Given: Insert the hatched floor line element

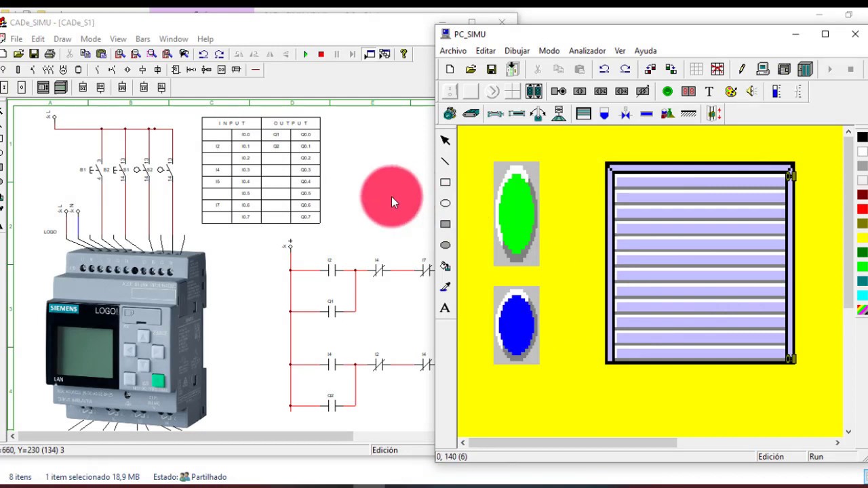Looking at the screenshot, I should click(688, 114).
